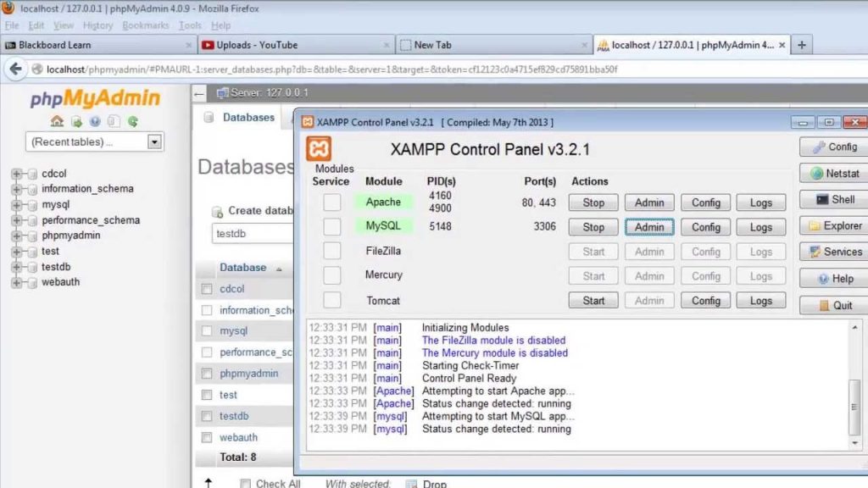Tick the Apache service checkbox
The width and height of the screenshot is (868, 488).
(x=332, y=202)
